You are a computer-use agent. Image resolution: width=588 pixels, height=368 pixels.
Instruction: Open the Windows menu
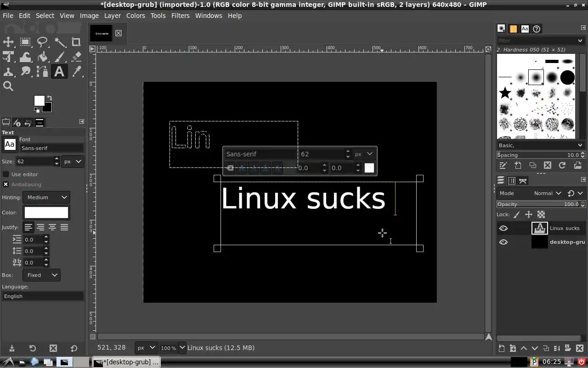coord(209,16)
